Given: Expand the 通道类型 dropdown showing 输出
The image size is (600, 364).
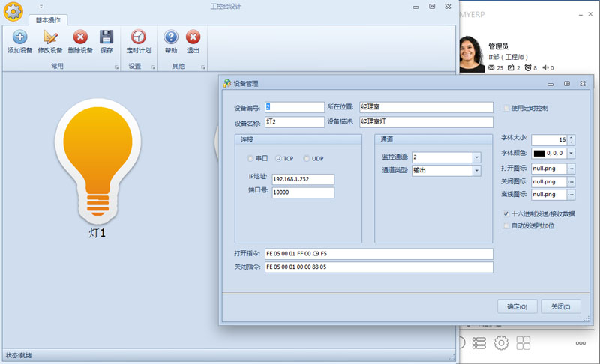Looking at the screenshot, I should [x=476, y=171].
